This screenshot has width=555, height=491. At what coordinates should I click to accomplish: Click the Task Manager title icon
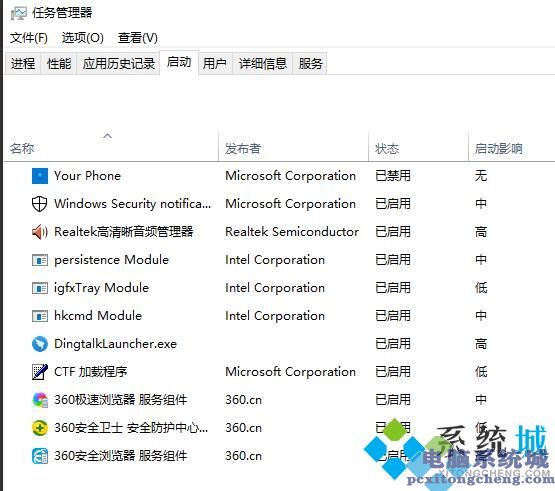point(19,13)
